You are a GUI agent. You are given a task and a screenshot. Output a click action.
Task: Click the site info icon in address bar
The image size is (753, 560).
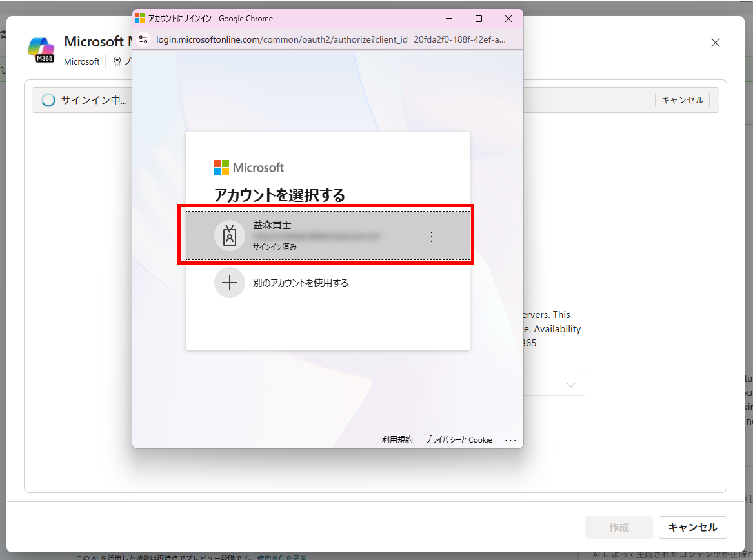coord(143,39)
